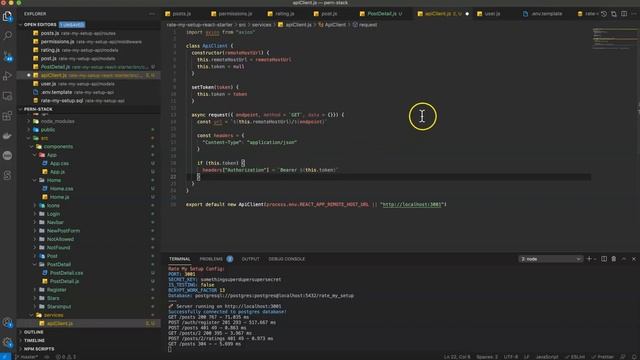Open the localhost:3001 link in the code
The width and height of the screenshot is (640, 360).
[x=412, y=204]
